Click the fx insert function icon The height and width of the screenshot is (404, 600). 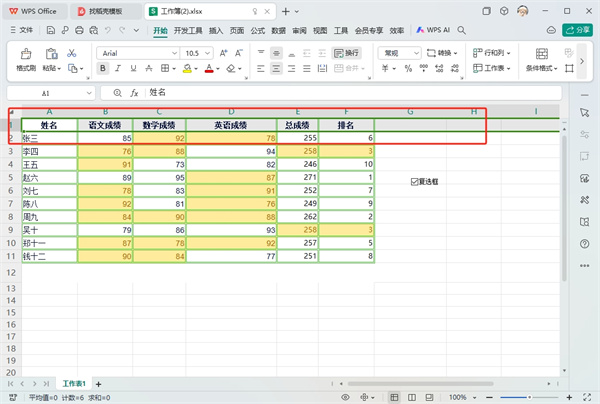coord(133,92)
